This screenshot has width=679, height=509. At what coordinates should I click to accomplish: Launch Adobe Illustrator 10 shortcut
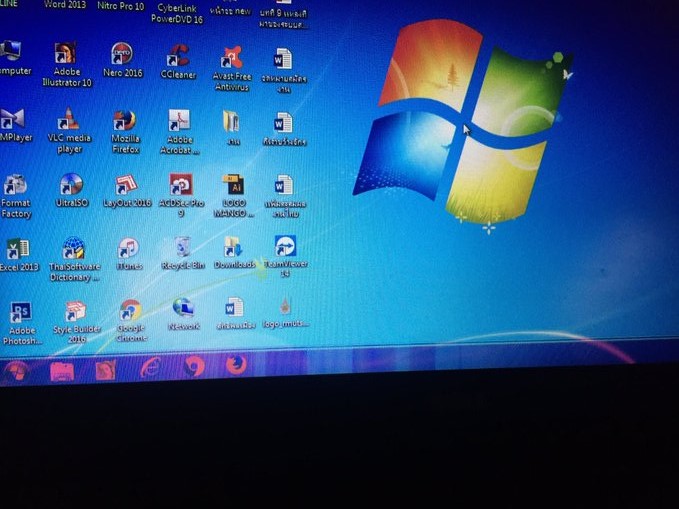[x=65, y=53]
